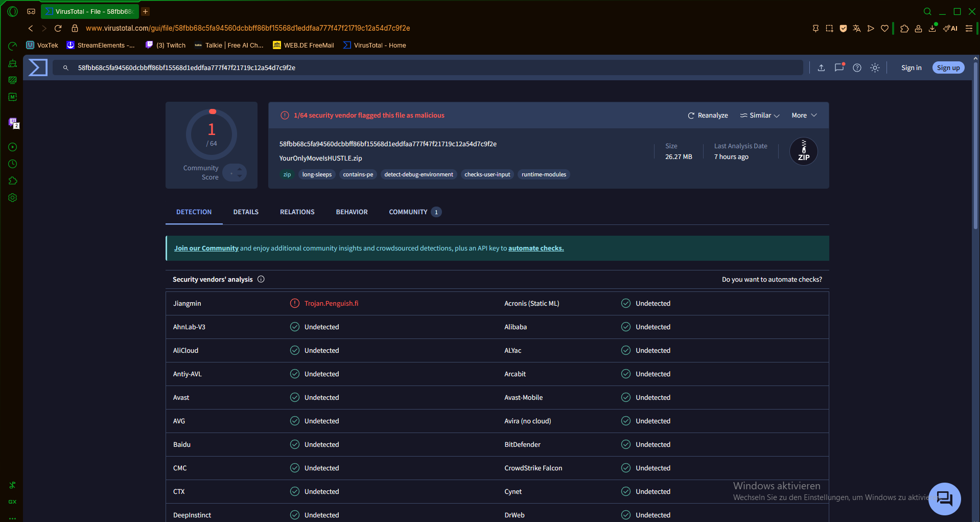Expand the More dropdown menu
Image resolution: width=980 pixels, height=522 pixels.
tap(804, 116)
